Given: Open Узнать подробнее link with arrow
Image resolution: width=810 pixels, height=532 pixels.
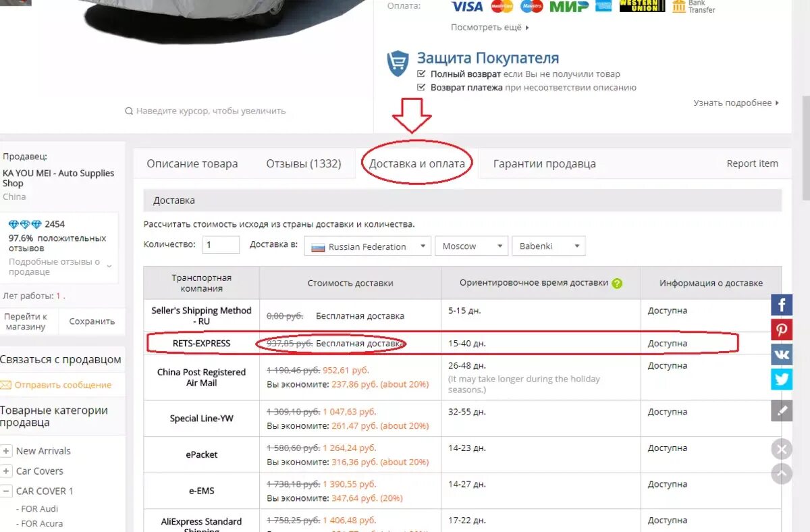Looking at the screenshot, I should pyautogui.click(x=736, y=103).
